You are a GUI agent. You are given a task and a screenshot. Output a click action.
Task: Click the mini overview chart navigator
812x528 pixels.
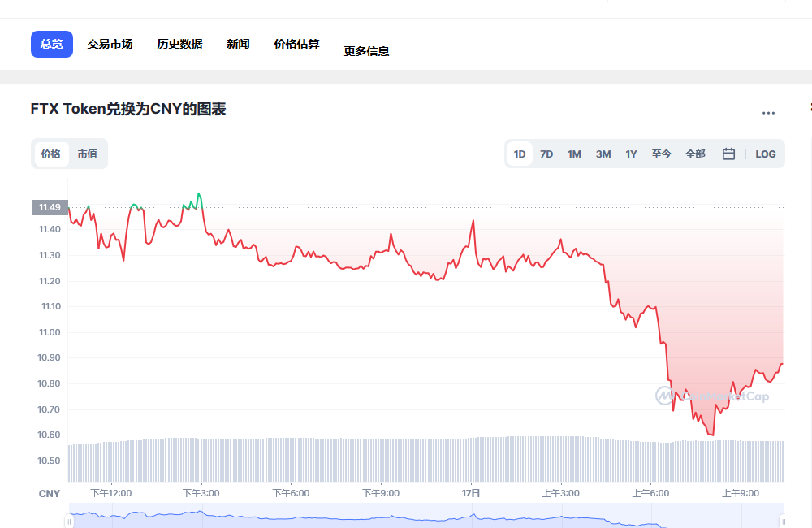tap(425, 516)
